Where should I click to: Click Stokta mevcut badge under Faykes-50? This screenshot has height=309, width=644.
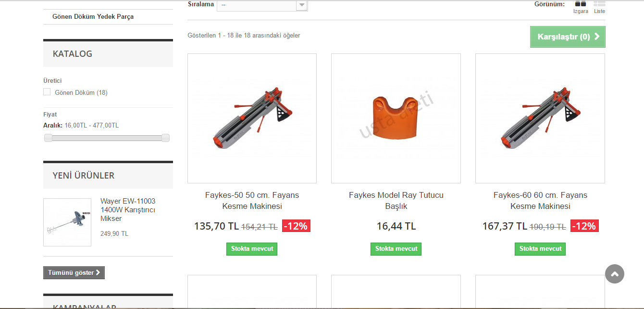252,249
